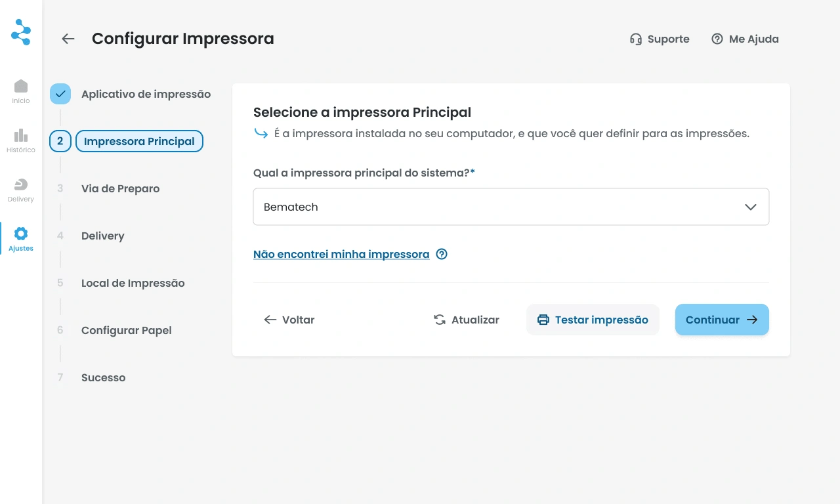
Task: Click the app logo in sidebar
Action: pos(21,32)
